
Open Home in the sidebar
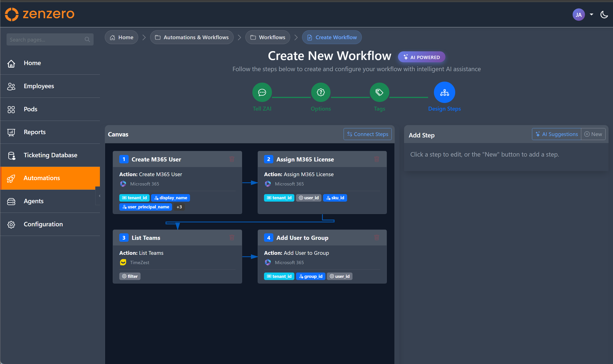(x=50, y=63)
